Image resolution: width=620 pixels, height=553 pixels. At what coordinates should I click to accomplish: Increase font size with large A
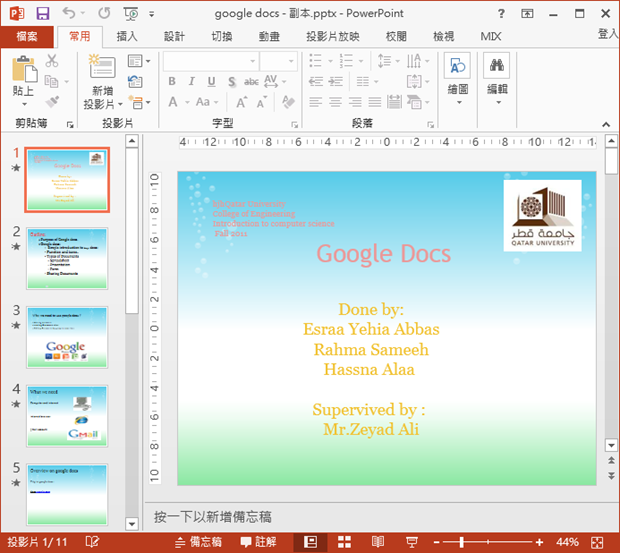point(242,102)
